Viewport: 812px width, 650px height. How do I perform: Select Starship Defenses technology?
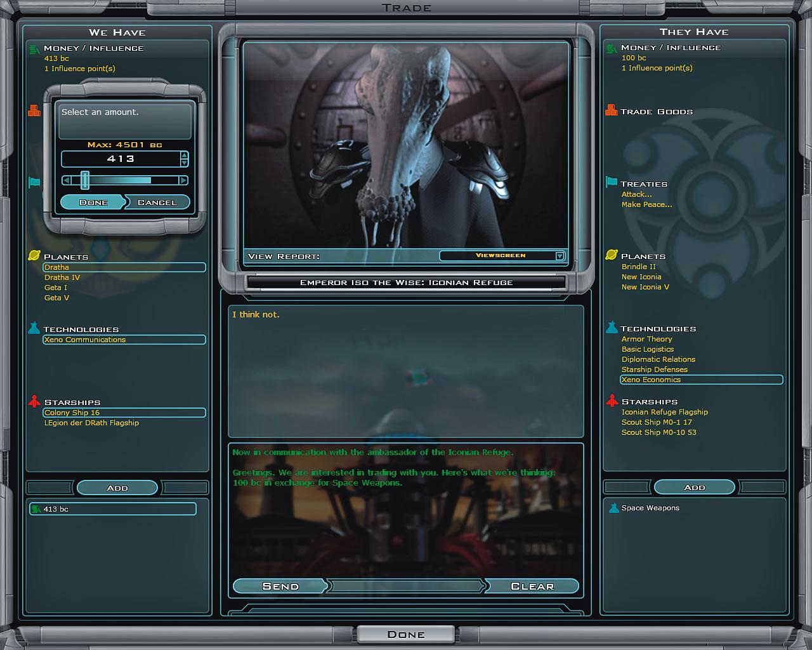tap(655, 369)
